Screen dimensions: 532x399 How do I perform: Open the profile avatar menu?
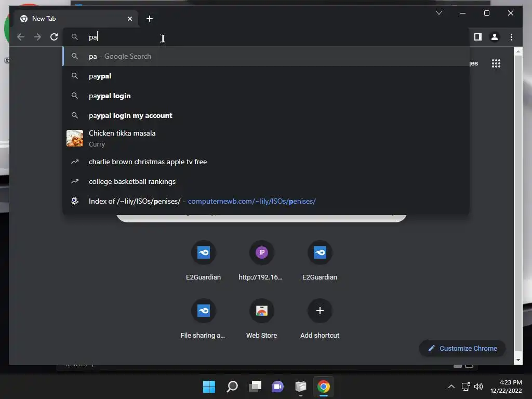(x=495, y=37)
